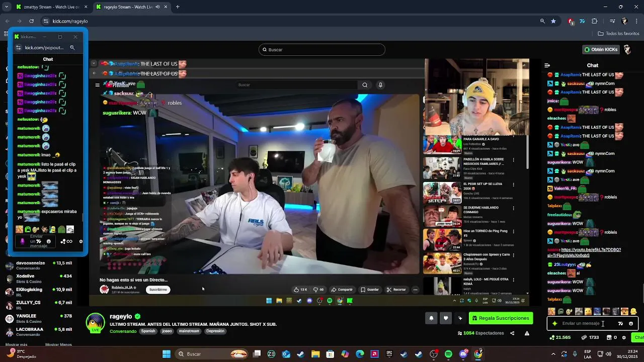This screenshot has width=644, height=362.
Task: Click the notification bell for rageylo
Action: (431, 318)
